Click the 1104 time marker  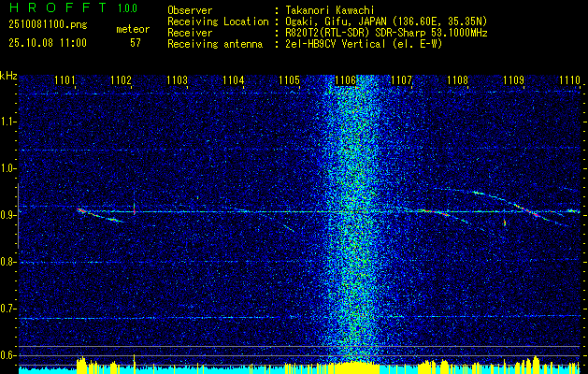(234, 80)
